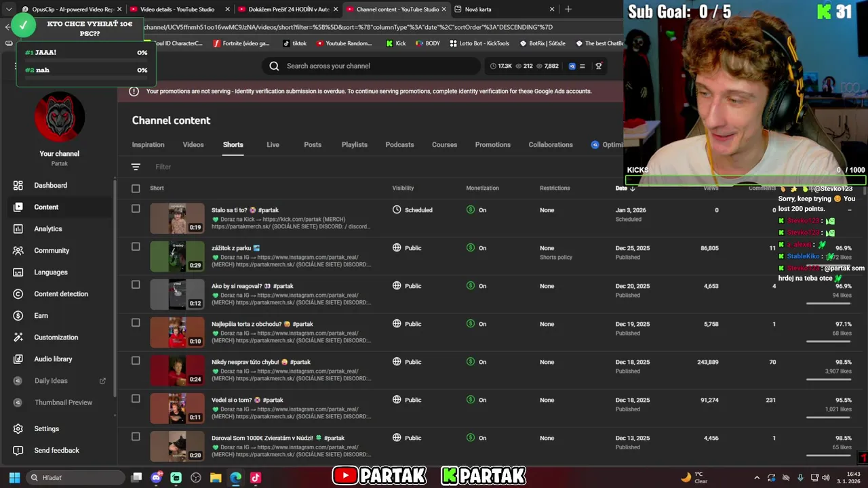Show hidden system tray icons
This screenshot has width=868, height=488.
[757, 478]
